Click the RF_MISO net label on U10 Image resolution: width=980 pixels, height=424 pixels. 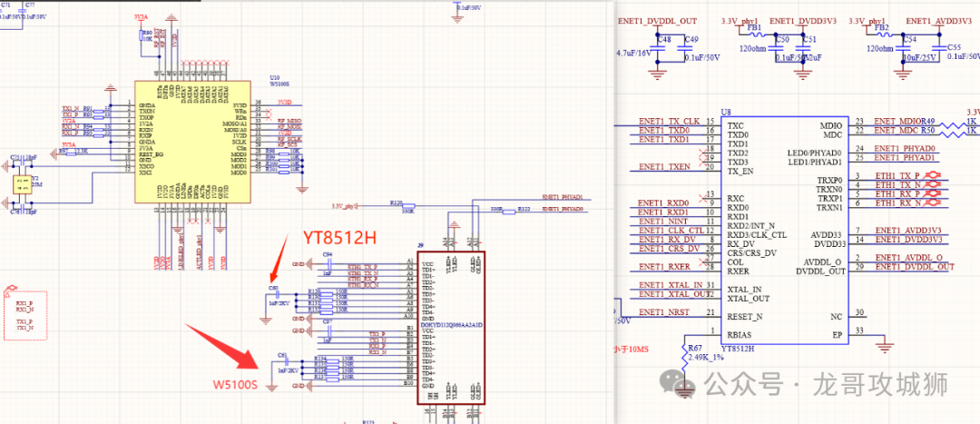pyautogui.click(x=289, y=121)
